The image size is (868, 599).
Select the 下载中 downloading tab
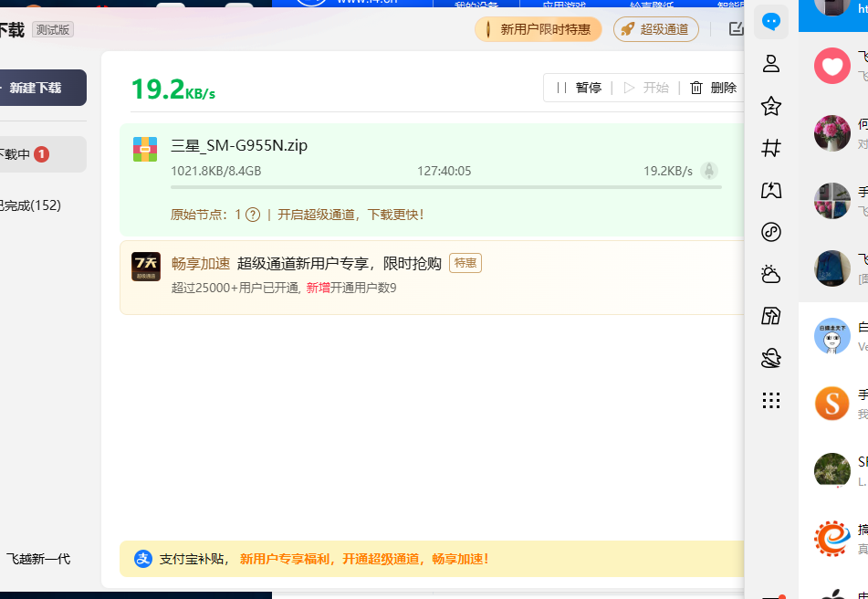[43, 154]
